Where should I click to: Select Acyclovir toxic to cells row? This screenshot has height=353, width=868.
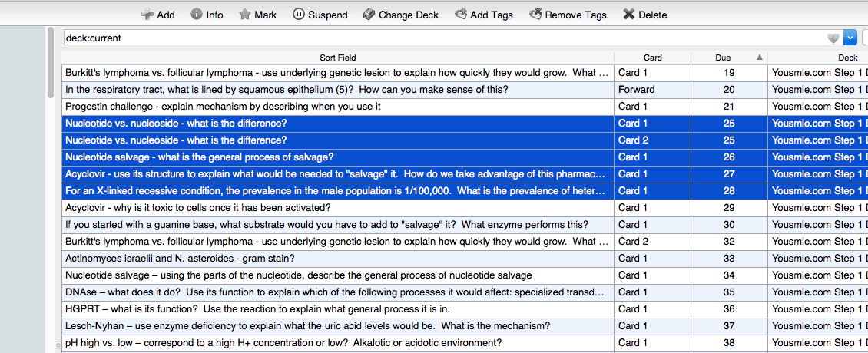(x=465, y=208)
